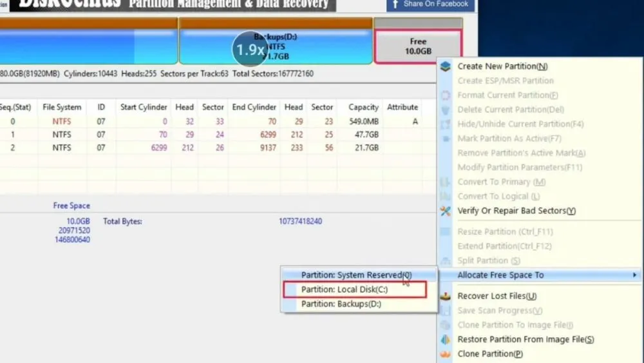Click the Verify Or Repair Bad Sectors tools icon

point(446,211)
